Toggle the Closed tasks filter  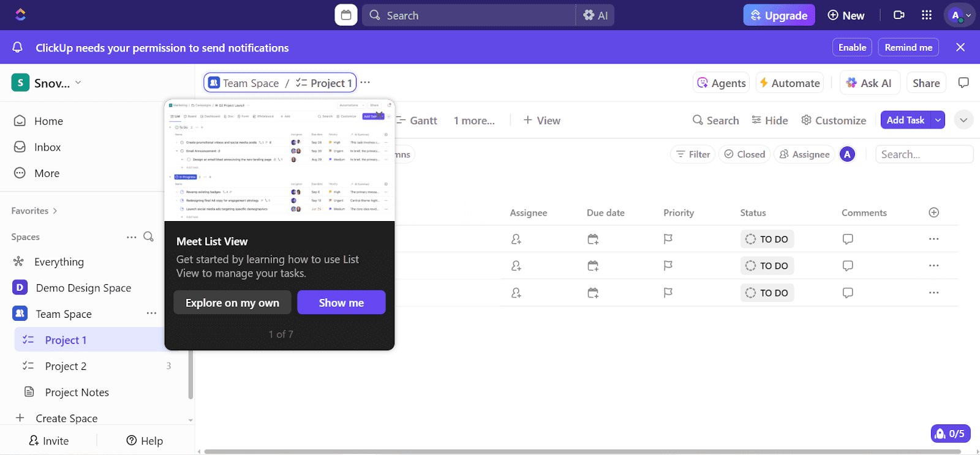click(x=745, y=154)
